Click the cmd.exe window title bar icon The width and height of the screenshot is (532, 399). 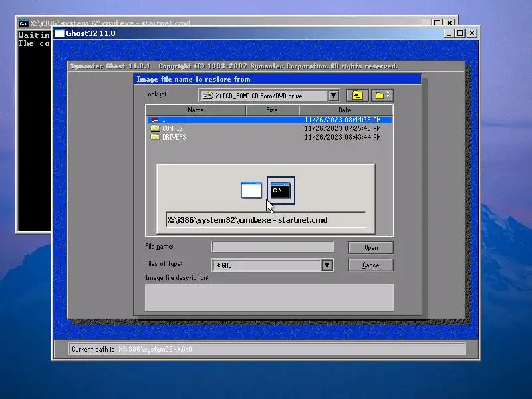[23, 23]
